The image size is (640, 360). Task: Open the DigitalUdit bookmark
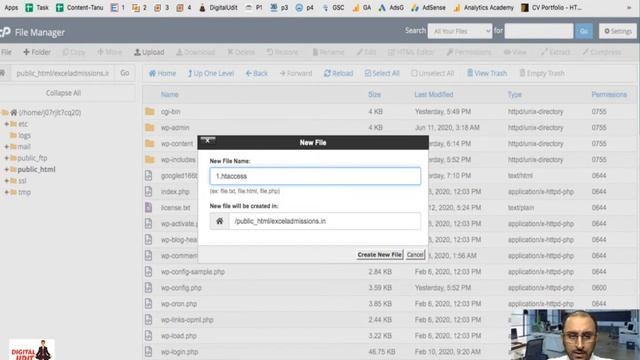(218, 8)
